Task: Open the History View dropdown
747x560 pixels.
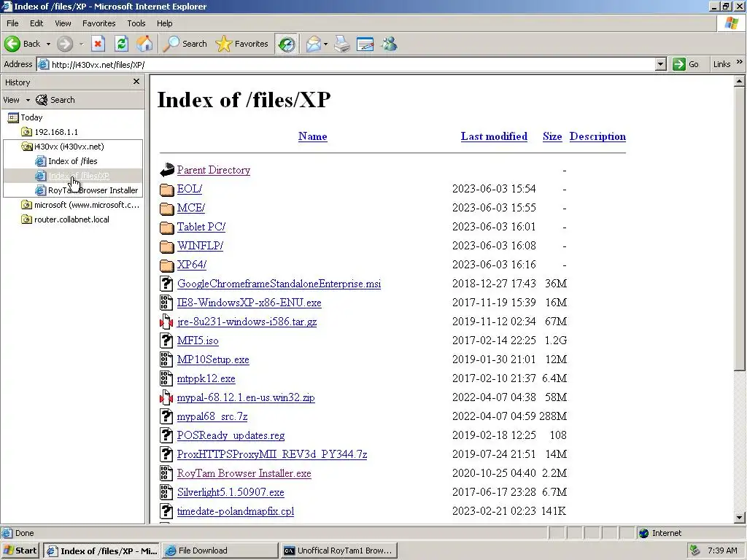Action: (17, 100)
